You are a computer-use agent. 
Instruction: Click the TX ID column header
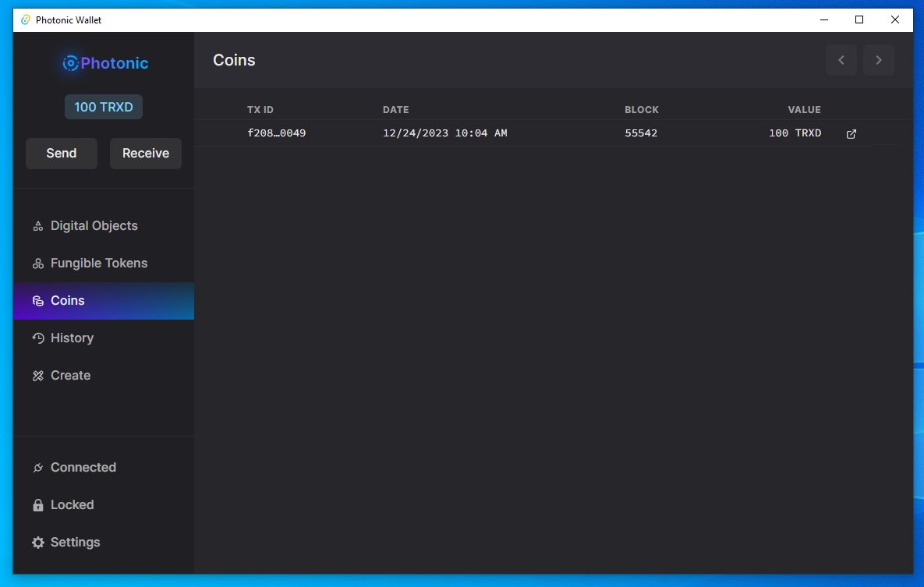coord(260,110)
